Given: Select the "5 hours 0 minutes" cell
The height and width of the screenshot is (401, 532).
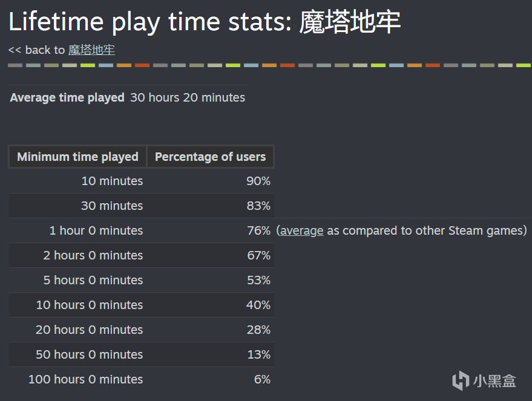Looking at the screenshot, I should click(x=93, y=280).
